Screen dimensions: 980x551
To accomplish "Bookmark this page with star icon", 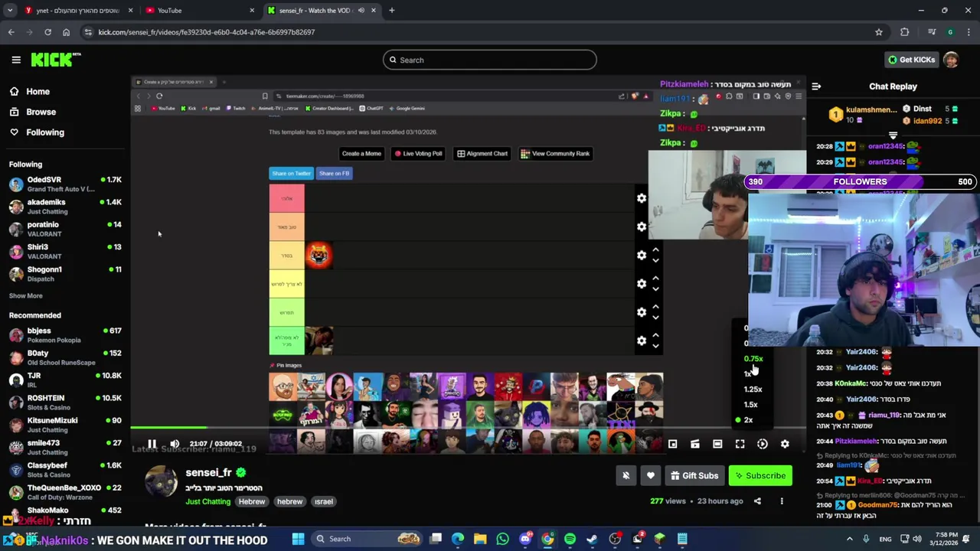I will (879, 32).
